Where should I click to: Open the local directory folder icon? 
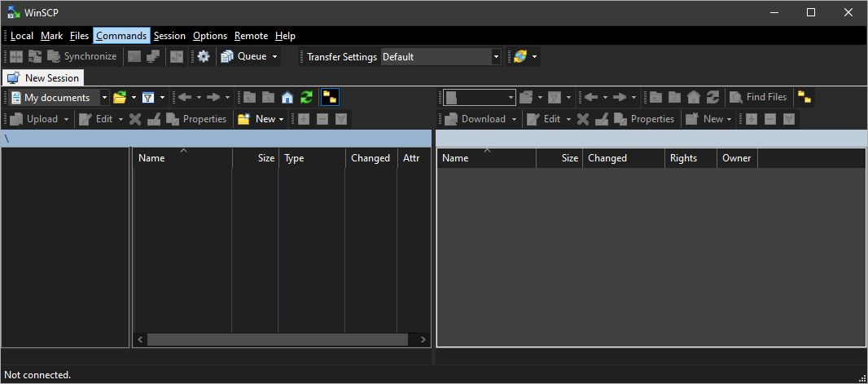(120, 98)
